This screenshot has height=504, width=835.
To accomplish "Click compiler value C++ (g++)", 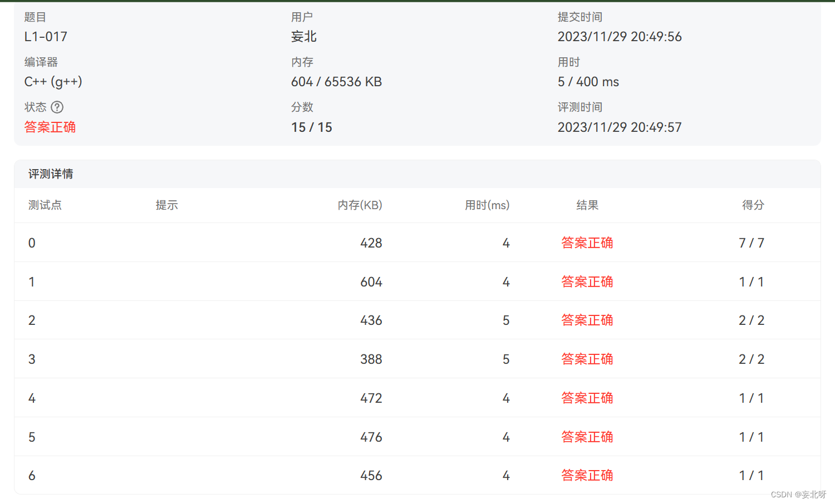I will click(x=53, y=82).
